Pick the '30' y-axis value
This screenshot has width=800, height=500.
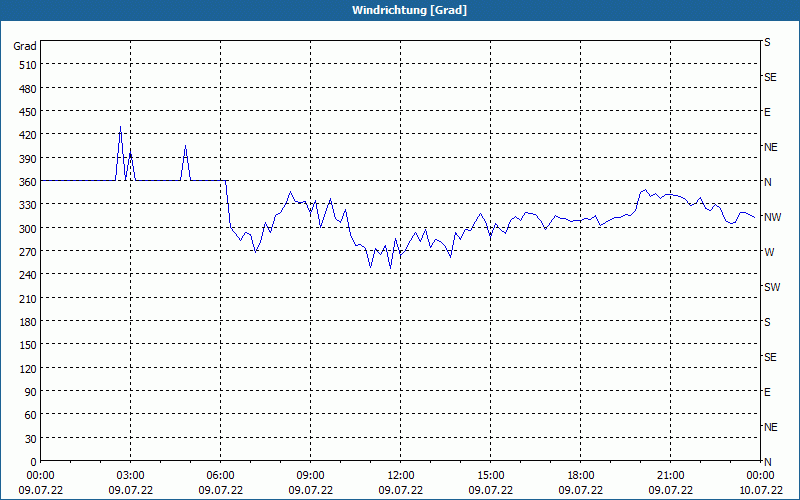tap(31, 439)
